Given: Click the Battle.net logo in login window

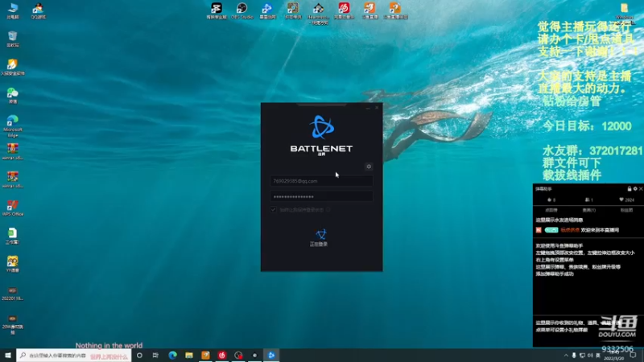Looking at the screenshot, I should coord(321,127).
